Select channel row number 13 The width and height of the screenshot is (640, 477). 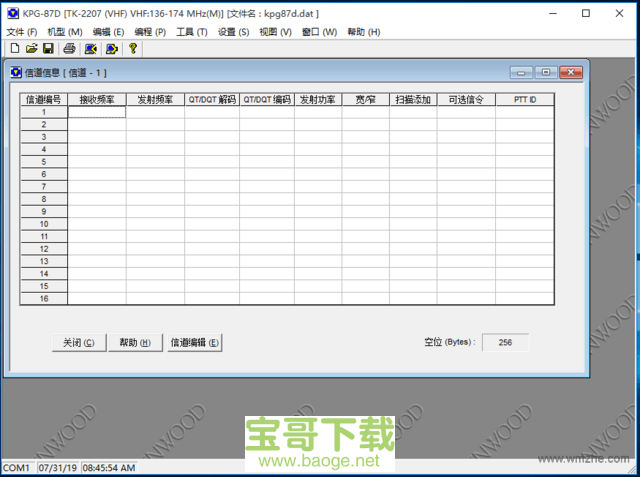pyautogui.click(x=44, y=262)
